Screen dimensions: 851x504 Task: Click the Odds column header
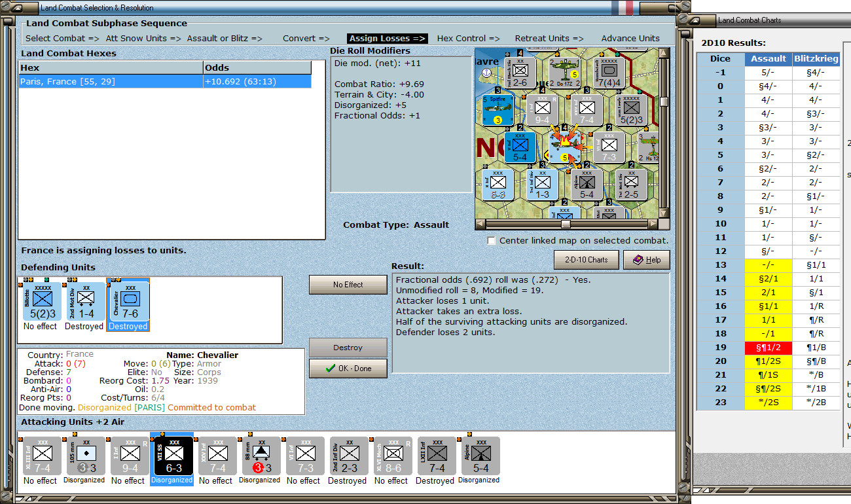pyautogui.click(x=257, y=67)
